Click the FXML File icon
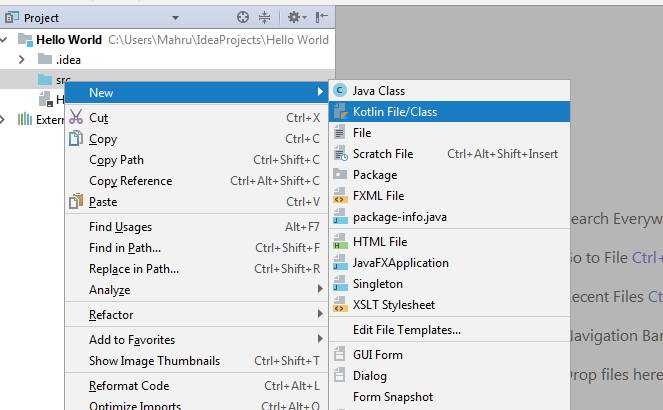This screenshot has height=410, width=663. (x=340, y=196)
